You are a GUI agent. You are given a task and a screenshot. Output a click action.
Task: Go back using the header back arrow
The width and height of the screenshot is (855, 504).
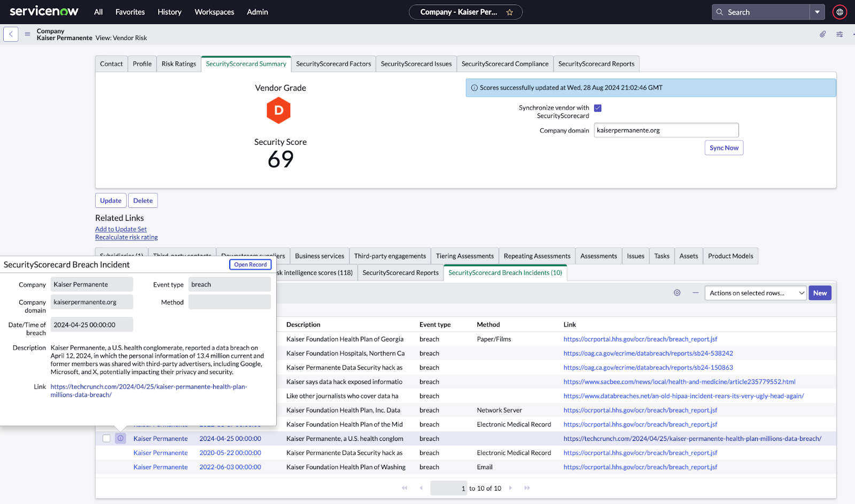point(11,34)
